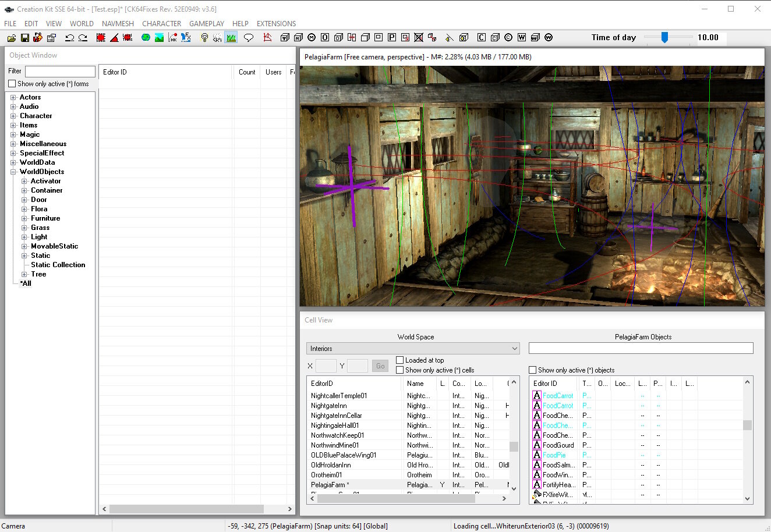Viewport: 771px width, 532px height.
Task: Open the FILE menu
Action: [x=10, y=24]
